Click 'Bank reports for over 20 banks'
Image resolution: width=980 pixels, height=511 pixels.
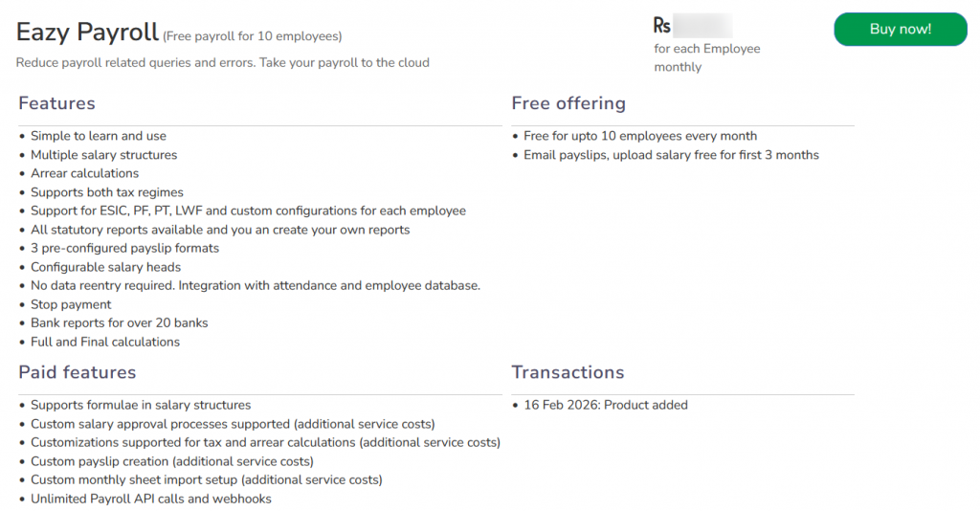coord(119,322)
